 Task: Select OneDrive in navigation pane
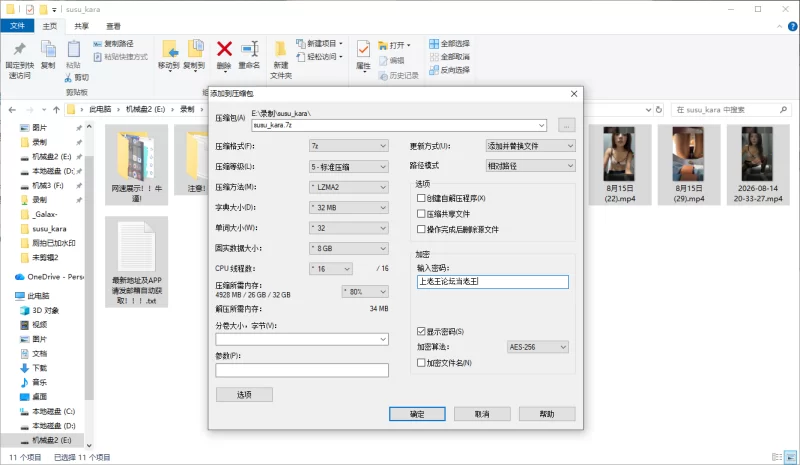point(49,277)
